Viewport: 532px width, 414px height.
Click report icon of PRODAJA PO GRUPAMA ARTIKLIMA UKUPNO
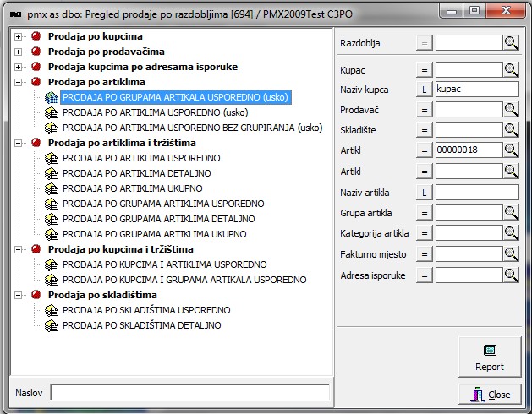coord(52,234)
